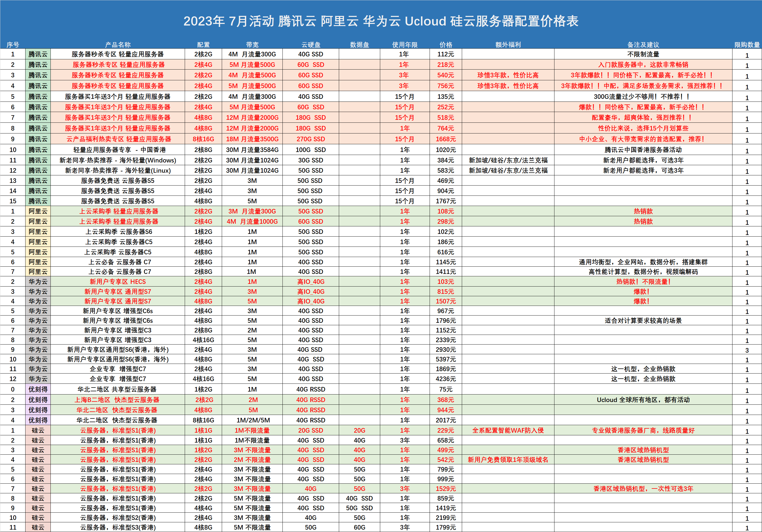Select note 'Ucloud 全球所有地区，都有活动'
Image resolution: width=762 pixels, height=532 pixels.
click(x=643, y=400)
